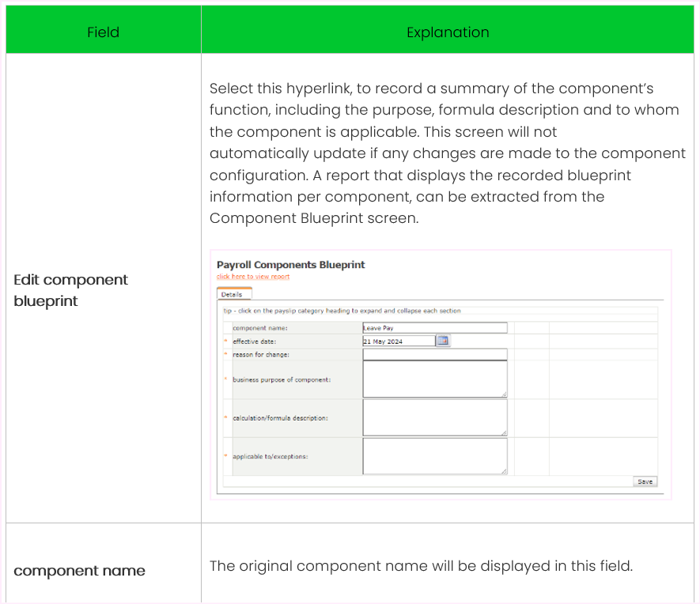This screenshot has width=700, height=604.
Task: Click the Payroll Components Blueprint heading
Action: coord(290,265)
